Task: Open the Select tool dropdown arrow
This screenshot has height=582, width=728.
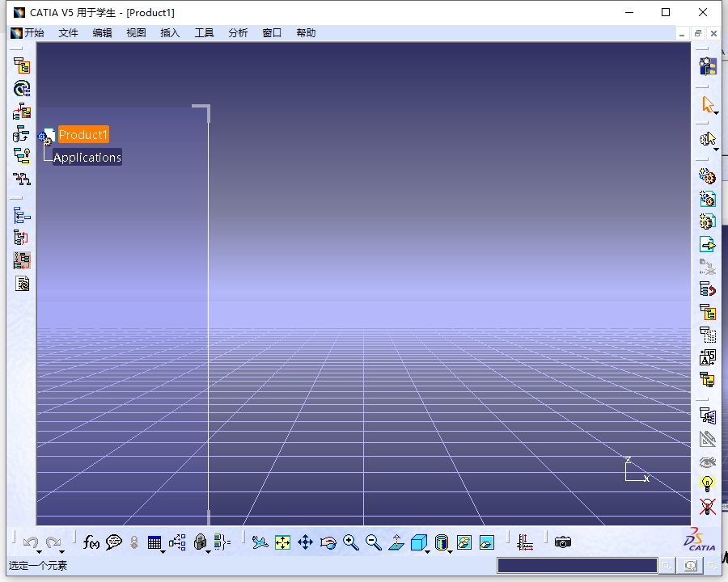Action: [x=715, y=111]
